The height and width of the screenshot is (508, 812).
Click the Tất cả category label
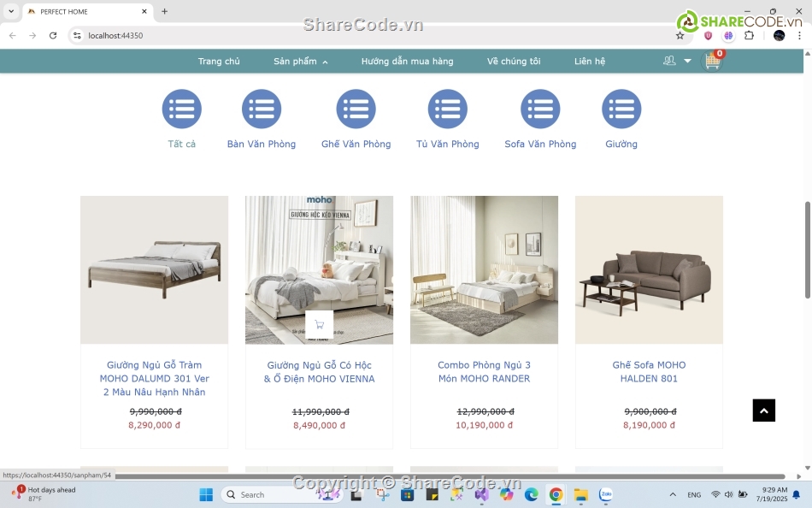click(x=182, y=145)
